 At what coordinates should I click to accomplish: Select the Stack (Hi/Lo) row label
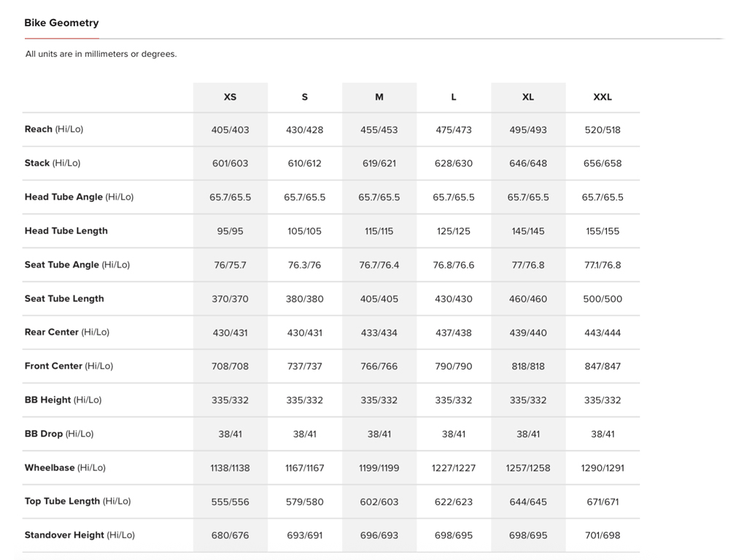pos(53,163)
